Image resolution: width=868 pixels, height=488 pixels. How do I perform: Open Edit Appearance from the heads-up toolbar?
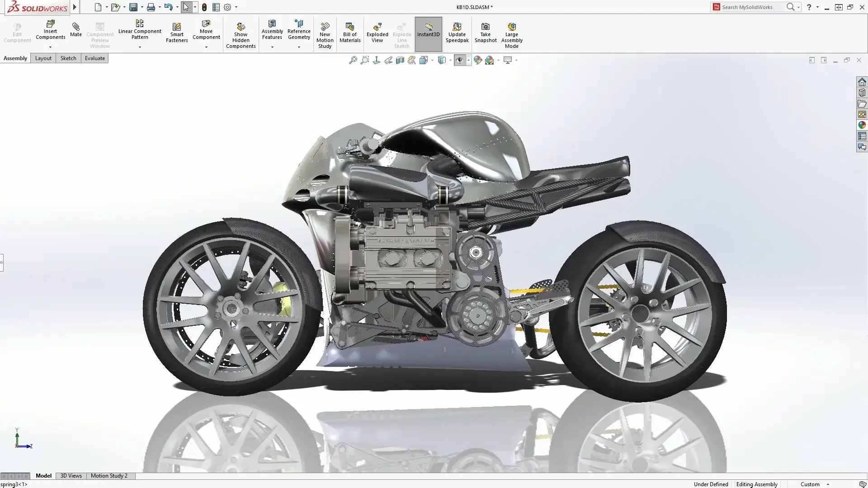coord(478,60)
